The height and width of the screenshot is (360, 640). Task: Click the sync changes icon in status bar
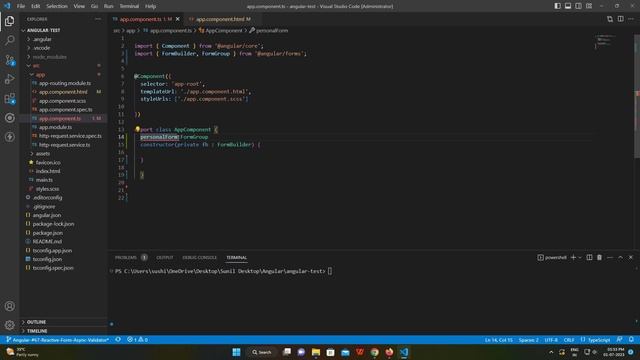point(118,340)
